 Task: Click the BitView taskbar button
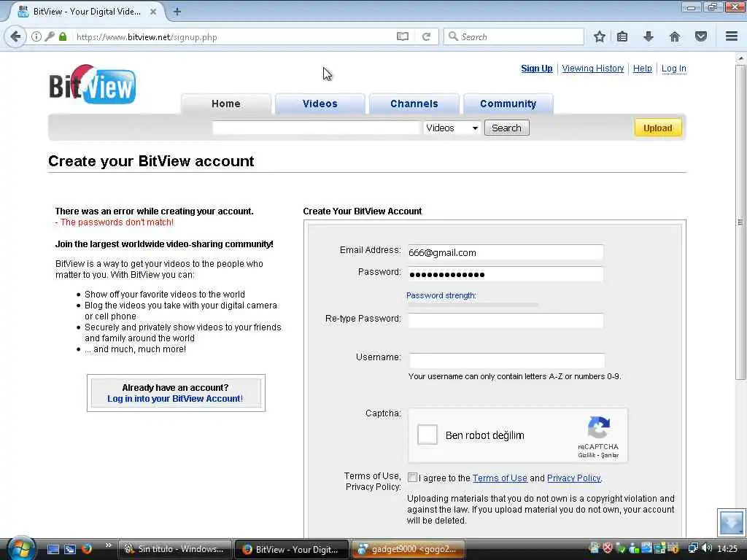(x=292, y=549)
